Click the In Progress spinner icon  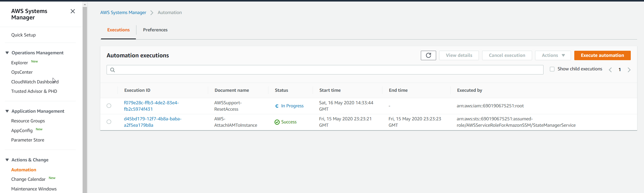tap(277, 106)
